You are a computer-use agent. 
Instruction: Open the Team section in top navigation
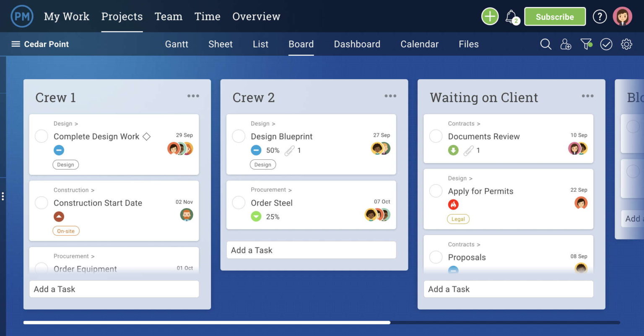tap(168, 17)
